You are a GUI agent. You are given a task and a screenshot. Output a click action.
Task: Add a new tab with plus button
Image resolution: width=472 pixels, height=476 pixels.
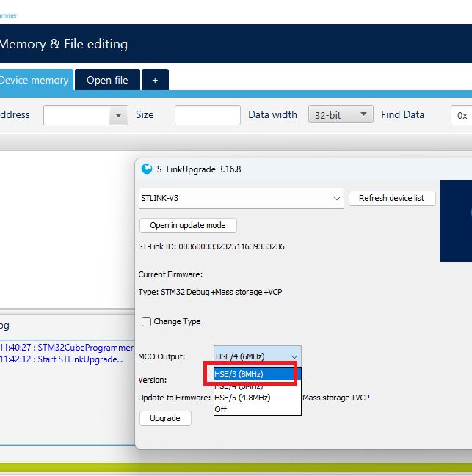[x=155, y=80]
